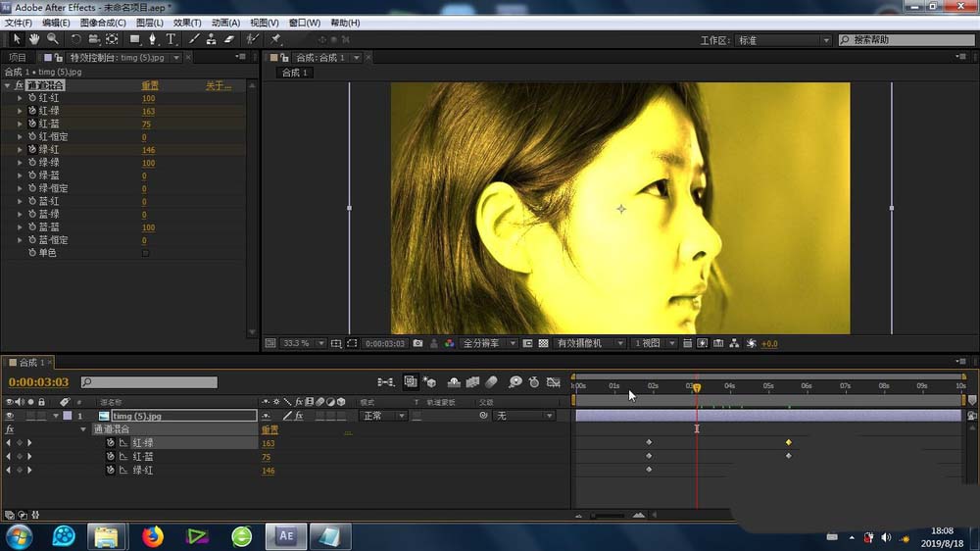980x551 pixels.
Task: Enable the 单色 monochrome checkbox
Action: [145, 253]
